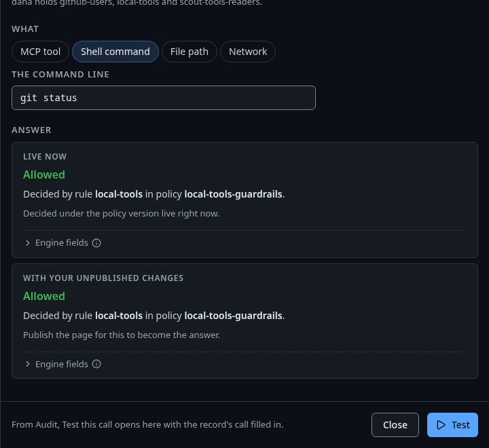Focus the command line field containing git status
This screenshot has width=489, height=448.
(164, 98)
